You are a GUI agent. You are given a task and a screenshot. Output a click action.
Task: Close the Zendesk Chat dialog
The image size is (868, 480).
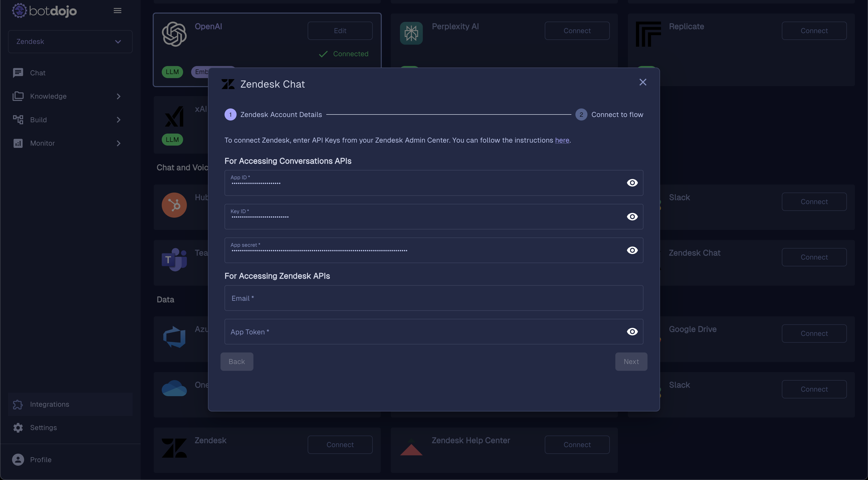coord(642,82)
